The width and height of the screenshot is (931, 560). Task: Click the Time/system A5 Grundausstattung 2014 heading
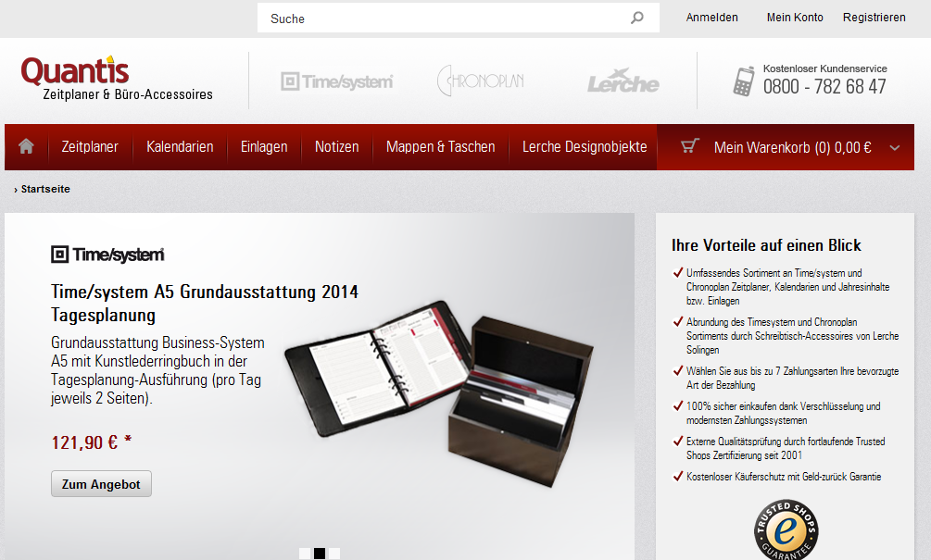tap(204, 303)
